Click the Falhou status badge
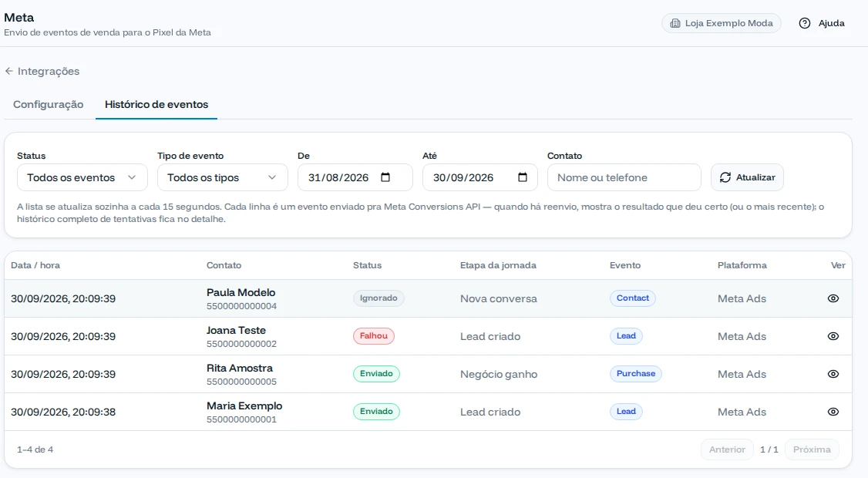 point(374,335)
